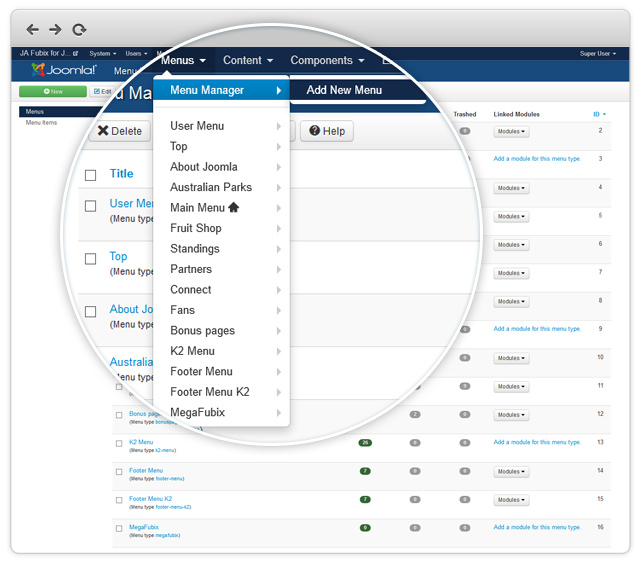This screenshot has height=586, width=640.
Task: Go back with the browser back arrow
Action: pos(33,29)
